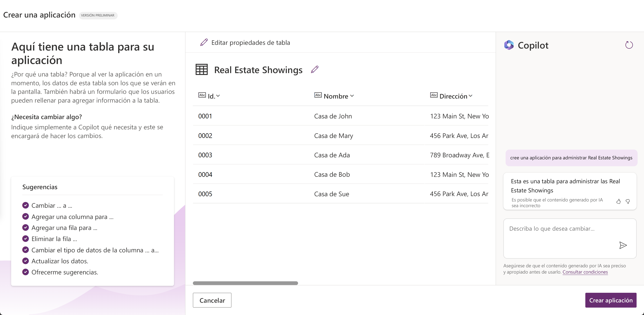Screen dimensions: 644x315
Task: Click cell 0001 in Id. column
Action: [205, 116]
